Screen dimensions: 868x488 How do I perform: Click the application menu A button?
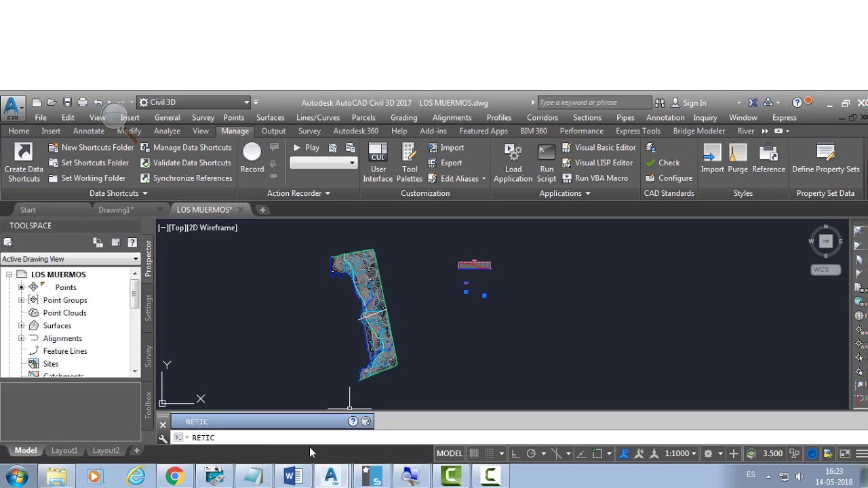[x=11, y=106]
